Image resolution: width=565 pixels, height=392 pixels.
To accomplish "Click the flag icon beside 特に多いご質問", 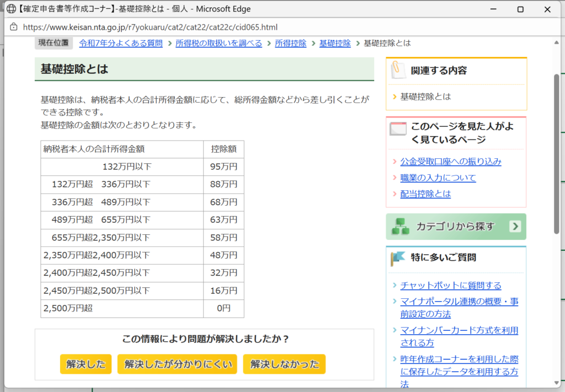I will [x=398, y=257].
